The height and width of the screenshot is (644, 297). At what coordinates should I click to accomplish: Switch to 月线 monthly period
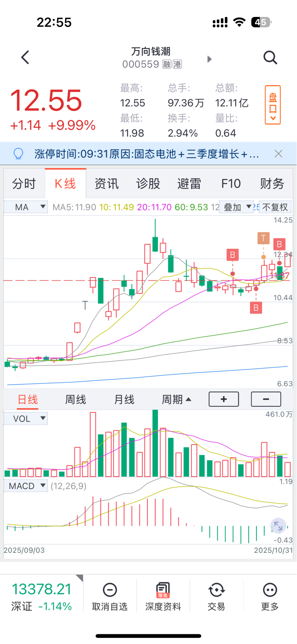pos(124,400)
